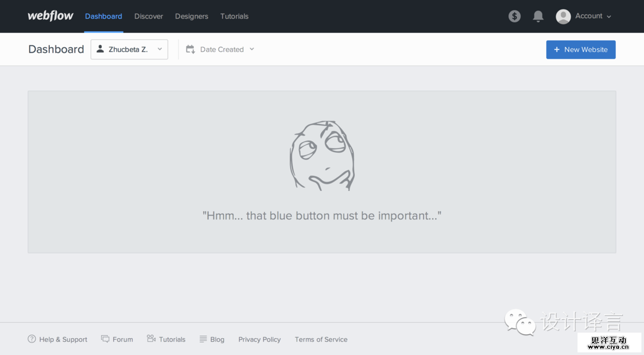
Task: Open the Privacy Policy link
Action: [259, 339]
